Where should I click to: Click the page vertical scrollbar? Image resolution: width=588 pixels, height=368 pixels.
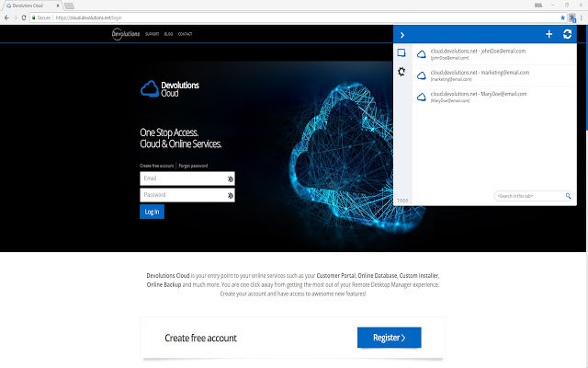coord(587,79)
